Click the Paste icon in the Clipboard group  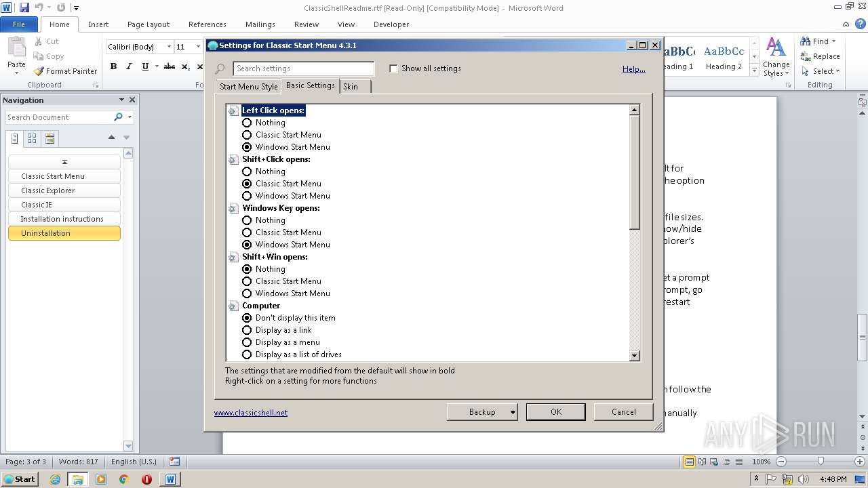pos(16,47)
